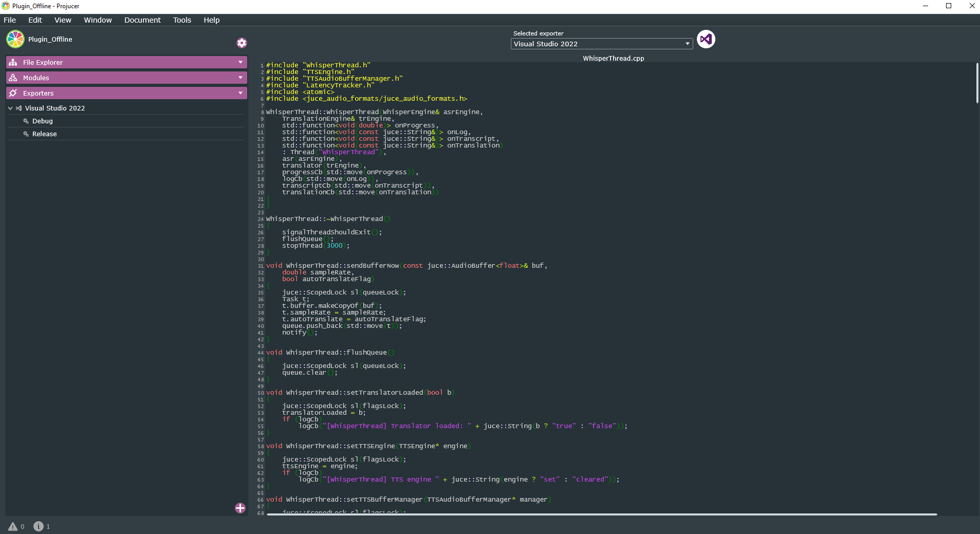Screen dimensions: 980x534
Task: Open the Tools menu
Action: point(182,20)
